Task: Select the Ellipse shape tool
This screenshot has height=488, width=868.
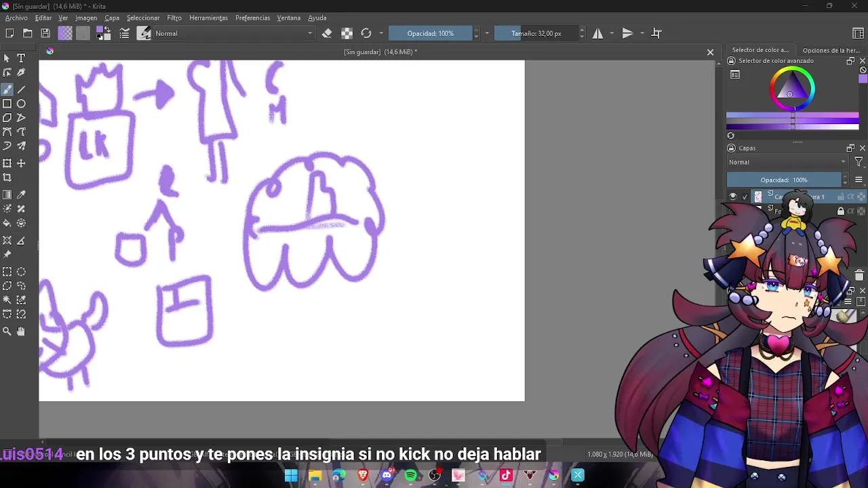Action: click(21, 104)
